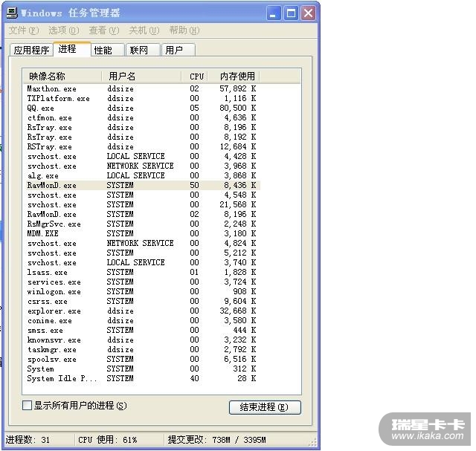This screenshot has height=451, width=476.
Task: Select svchost.exe using 3,968 K
Action: (x=144, y=166)
